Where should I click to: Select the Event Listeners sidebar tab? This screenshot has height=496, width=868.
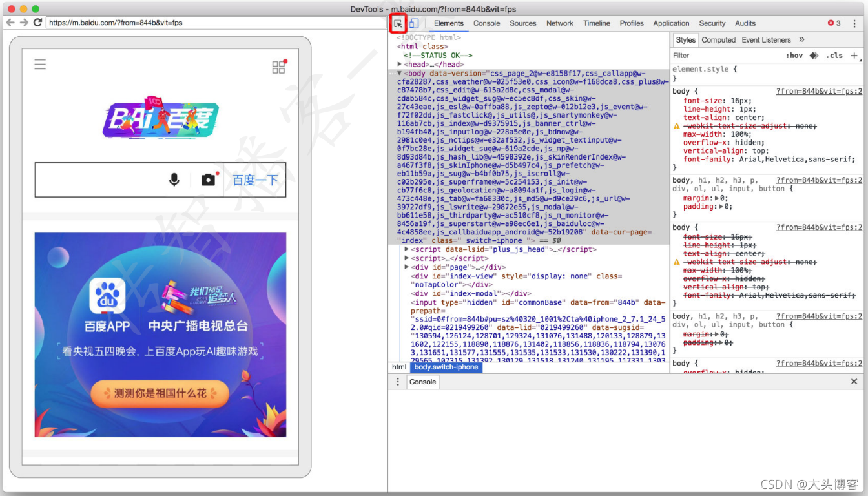point(766,40)
